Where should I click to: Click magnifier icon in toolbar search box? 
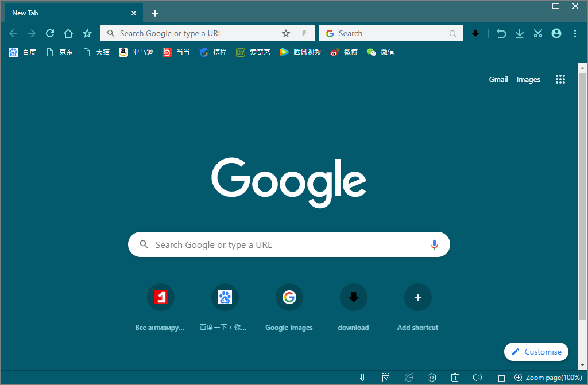click(453, 34)
